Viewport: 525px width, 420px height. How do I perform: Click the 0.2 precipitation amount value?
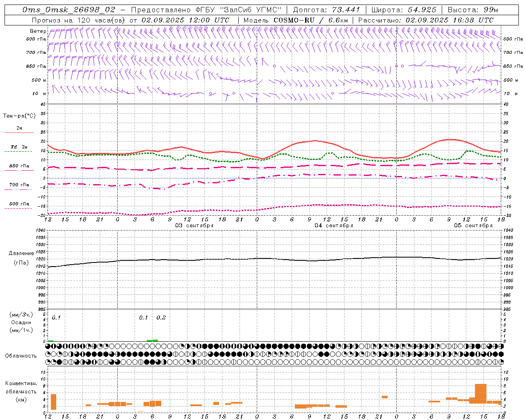pos(161,317)
